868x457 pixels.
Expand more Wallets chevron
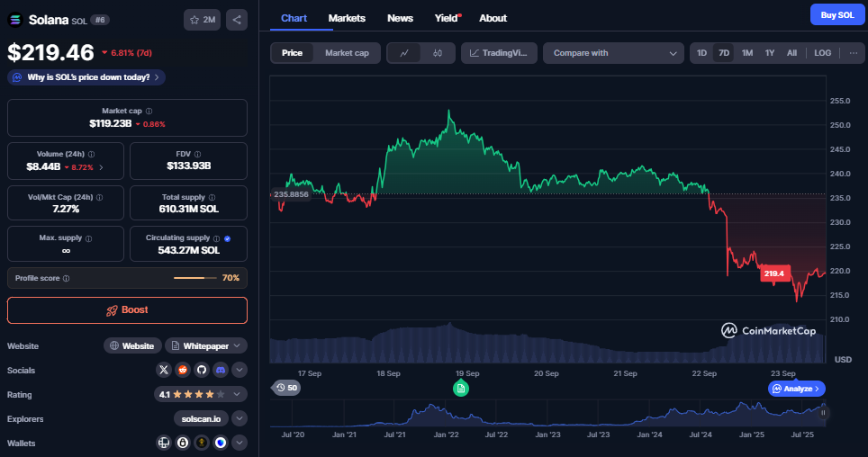pos(240,443)
